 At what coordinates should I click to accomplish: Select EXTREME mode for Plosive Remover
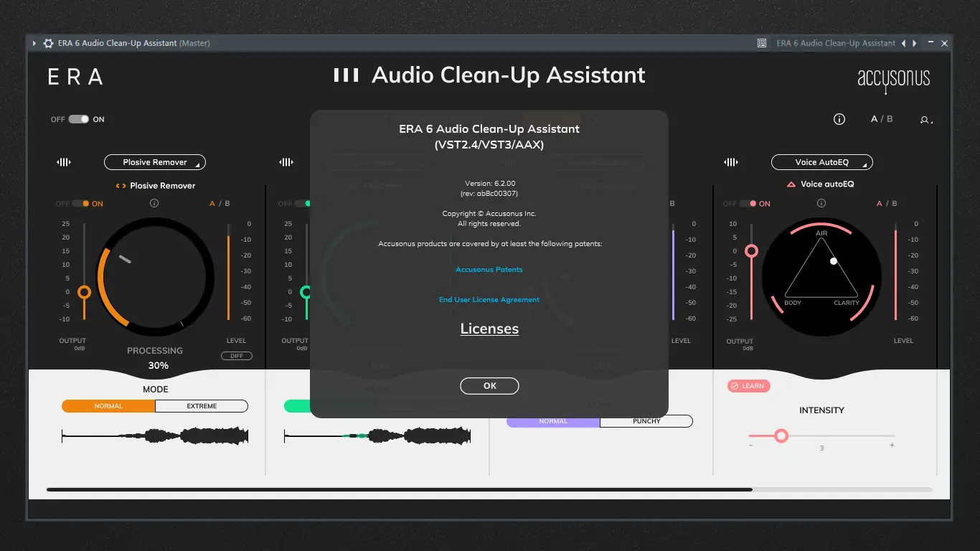pos(202,406)
